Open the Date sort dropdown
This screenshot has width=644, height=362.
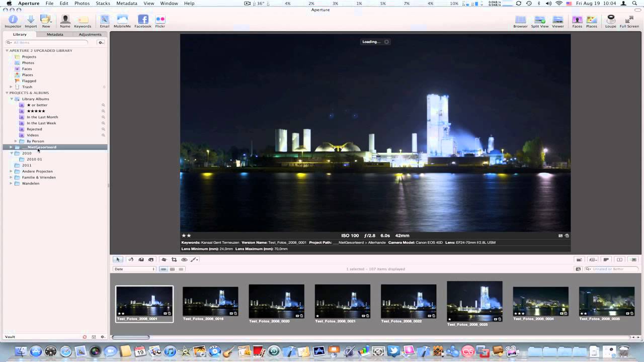134,269
